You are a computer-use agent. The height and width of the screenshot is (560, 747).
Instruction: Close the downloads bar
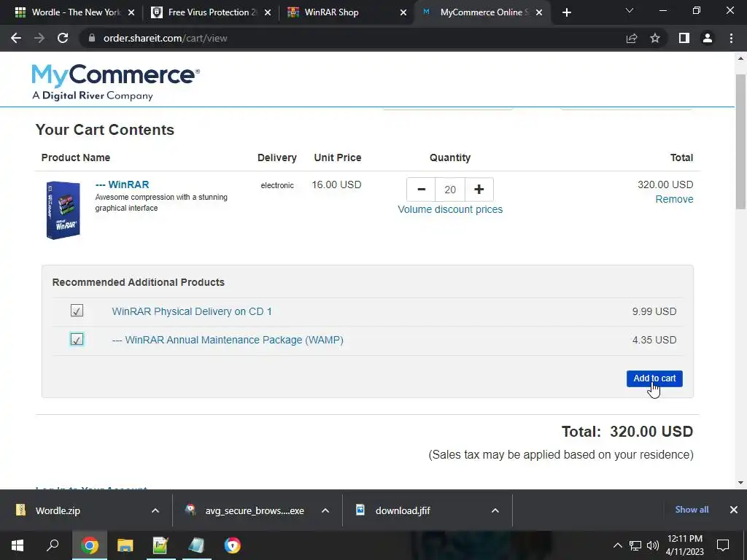734,510
